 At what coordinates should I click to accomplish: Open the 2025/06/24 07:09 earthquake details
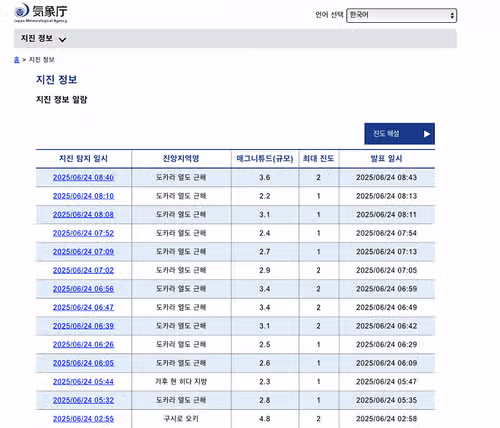coord(83,252)
